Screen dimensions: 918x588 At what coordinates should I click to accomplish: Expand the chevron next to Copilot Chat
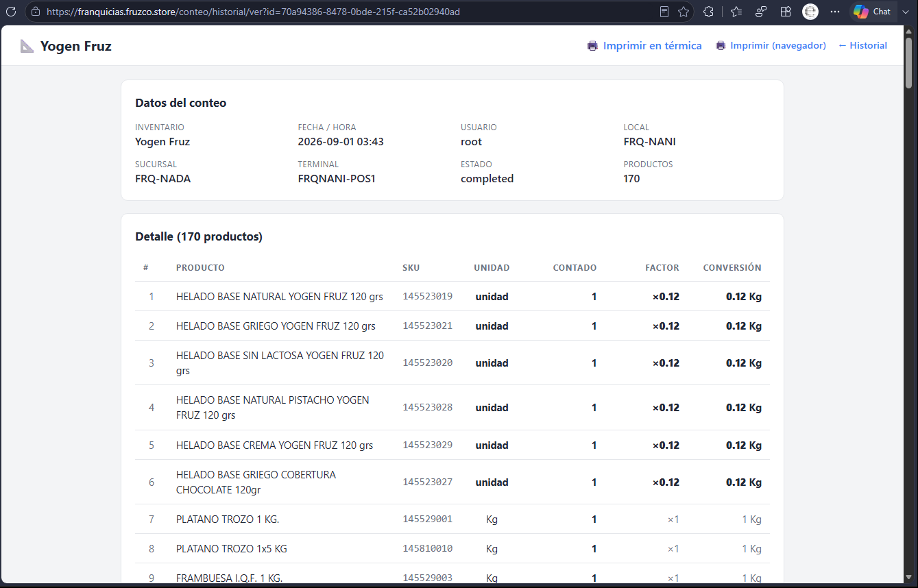[907, 12]
